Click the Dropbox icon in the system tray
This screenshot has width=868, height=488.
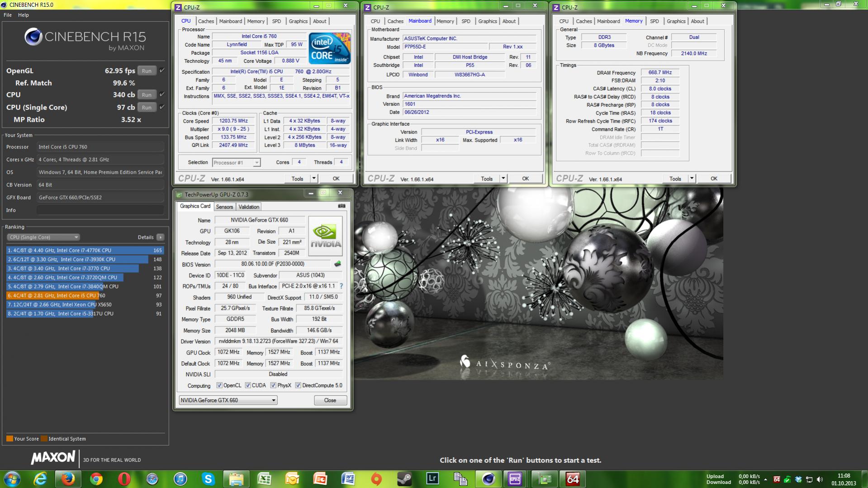coord(798,479)
